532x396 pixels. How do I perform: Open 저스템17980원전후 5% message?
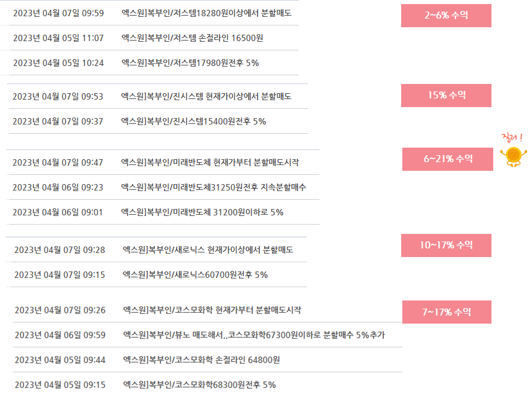(x=190, y=63)
